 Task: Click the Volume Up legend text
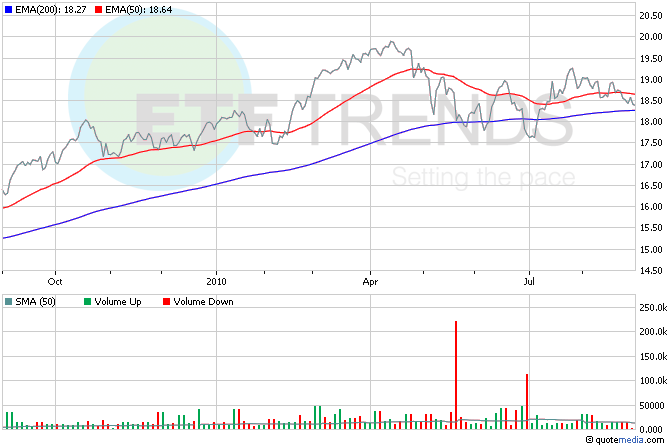118,302
